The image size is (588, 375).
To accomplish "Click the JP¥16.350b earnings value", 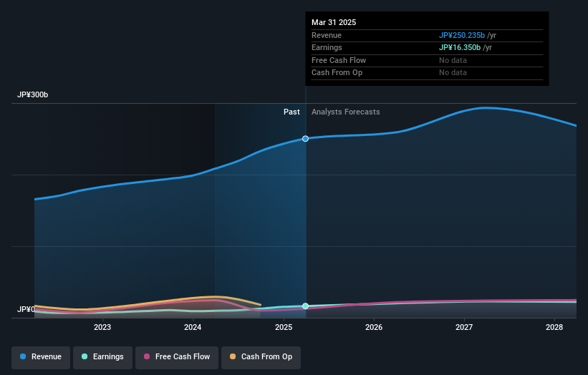I will point(460,47).
